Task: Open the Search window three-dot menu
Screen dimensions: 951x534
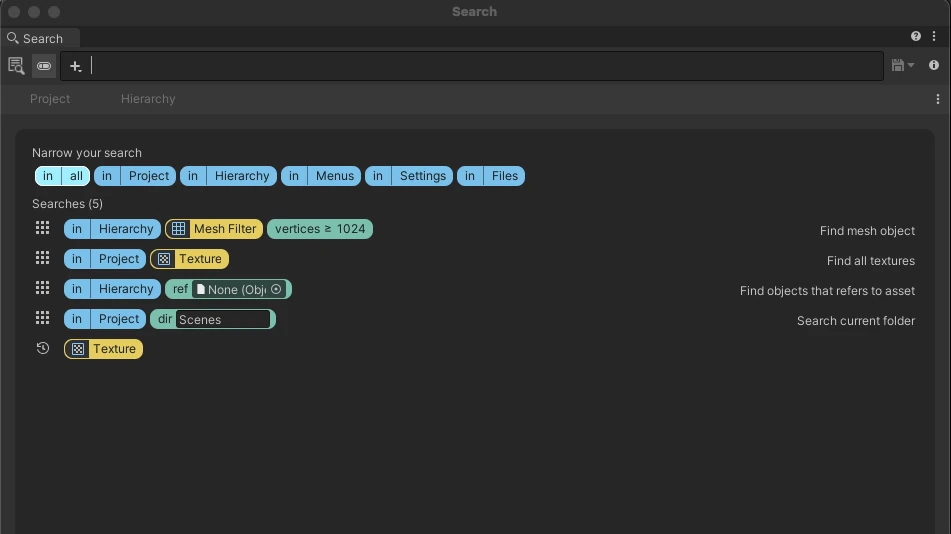Action: point(934,36)
